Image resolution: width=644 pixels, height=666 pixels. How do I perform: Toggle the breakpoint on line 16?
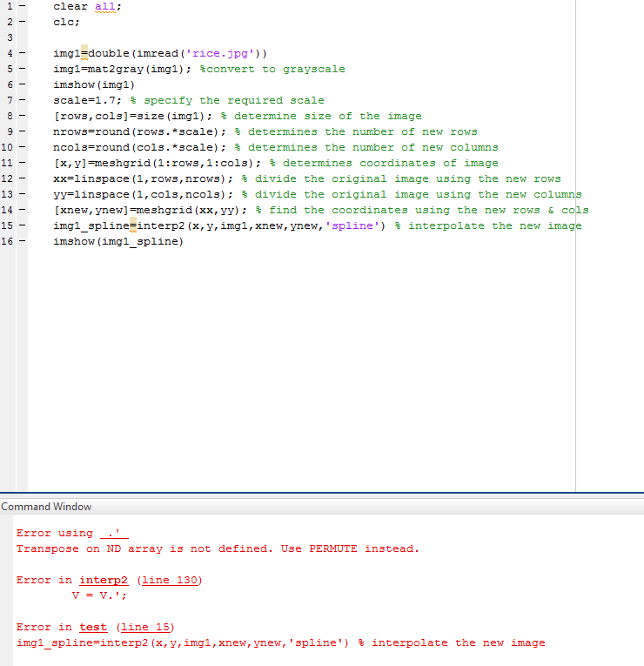click(22, 241)
